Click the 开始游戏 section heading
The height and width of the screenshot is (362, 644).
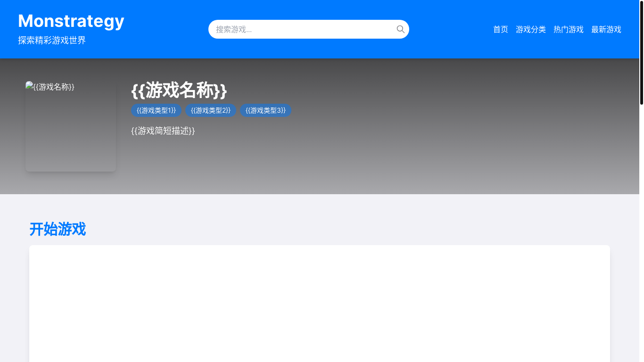tap(58, 229)
